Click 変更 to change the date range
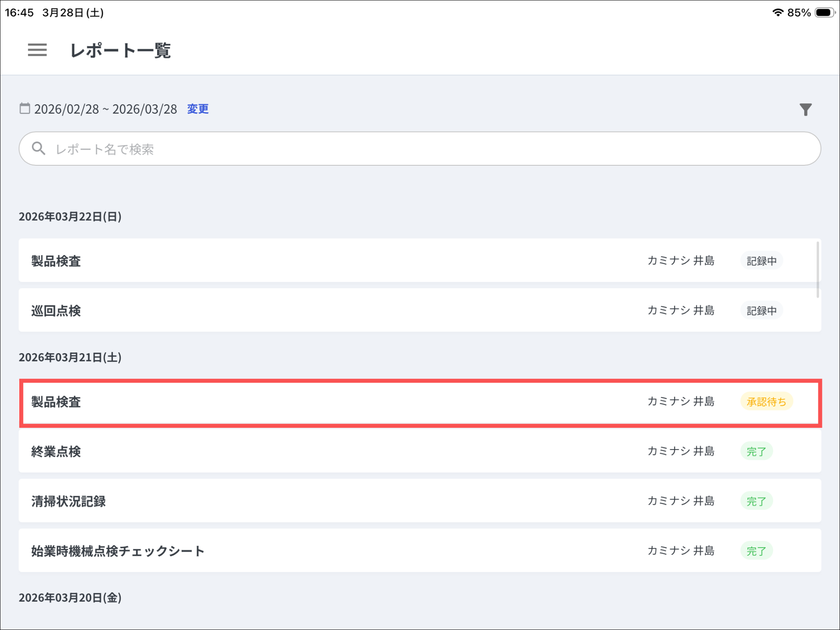The image size is (840, 630). point(198,109)
